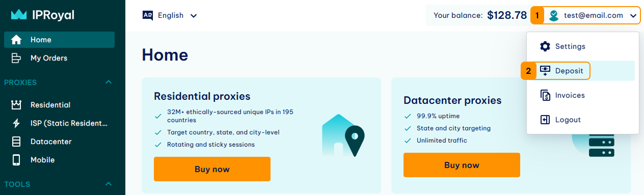The width and height of the screenshot is (644, 195).
Task: Click the ISP lightning bolt icon
Action: tap(16, 123)
